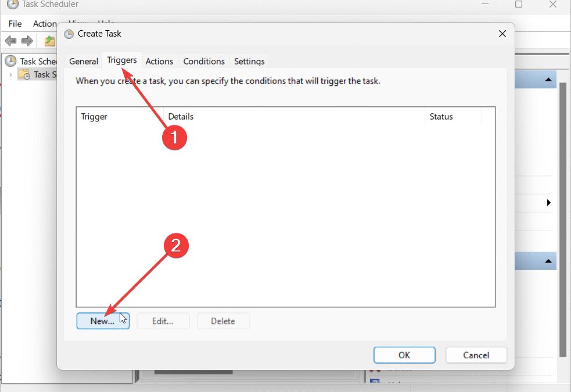Open the Conditions tab
Screen dimensions: 571x392
[x=204, y=61]
